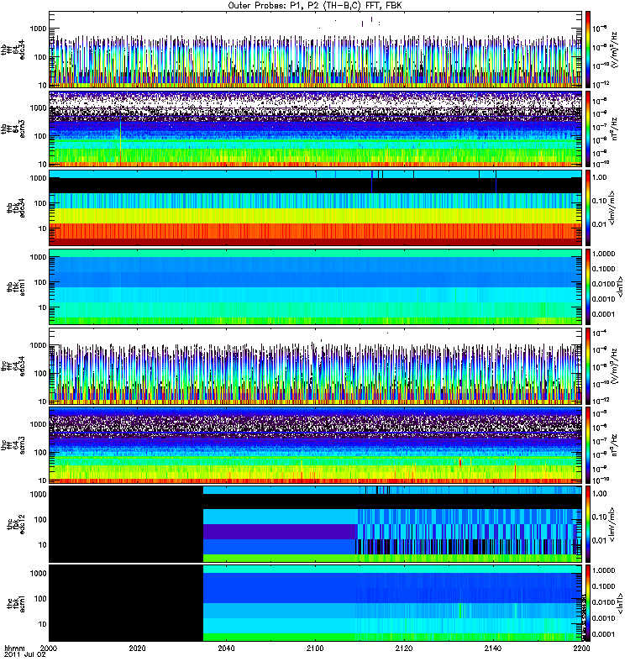Screen dimensions: 630x672
Task: Click the 'thb fff 64 edc34' y-axis label
Action: (13, 50)
